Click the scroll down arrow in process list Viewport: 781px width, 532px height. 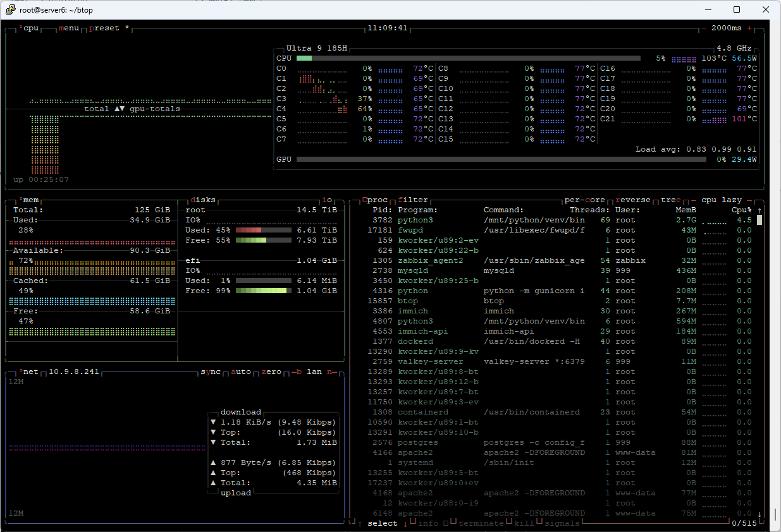coord(759,514)
